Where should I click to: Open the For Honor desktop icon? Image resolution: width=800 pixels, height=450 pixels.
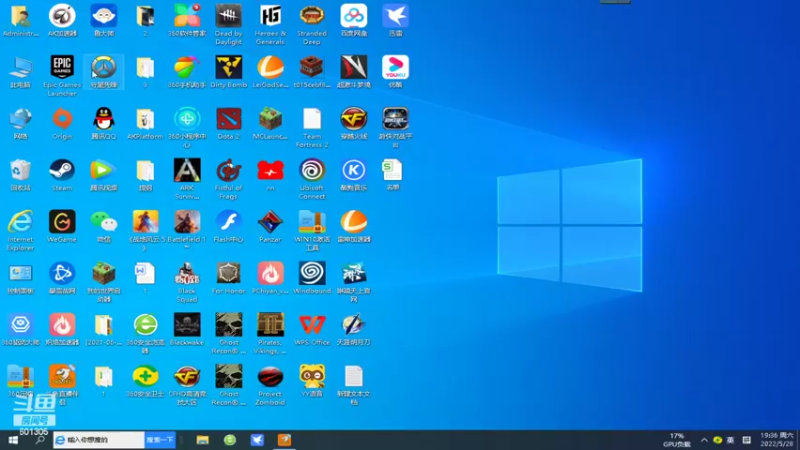229,278
